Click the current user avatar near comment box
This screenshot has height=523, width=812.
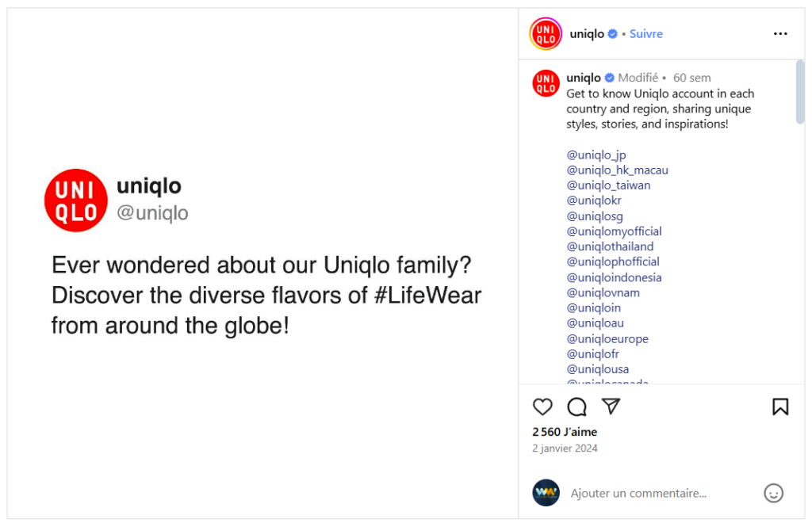(x=546, y=493)
